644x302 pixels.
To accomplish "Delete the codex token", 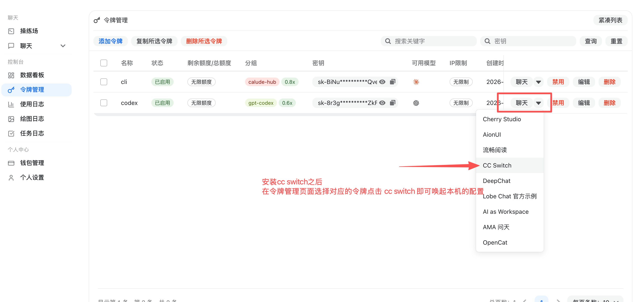I will coord(609,103).
